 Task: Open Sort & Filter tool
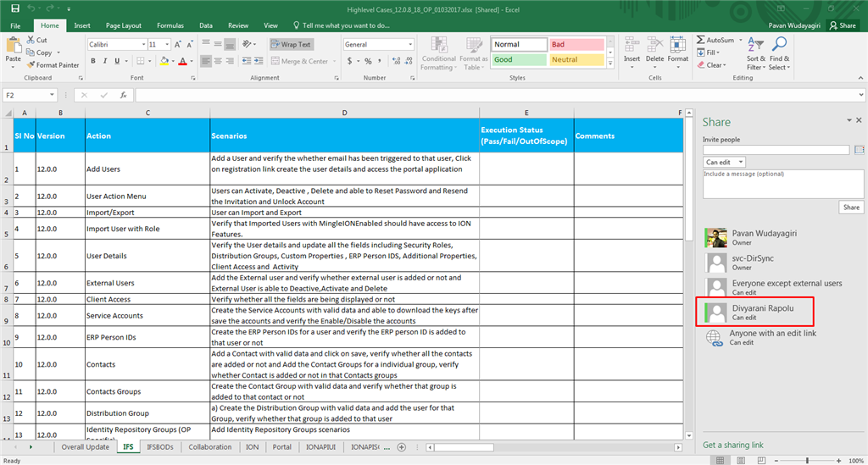[755, 53]
